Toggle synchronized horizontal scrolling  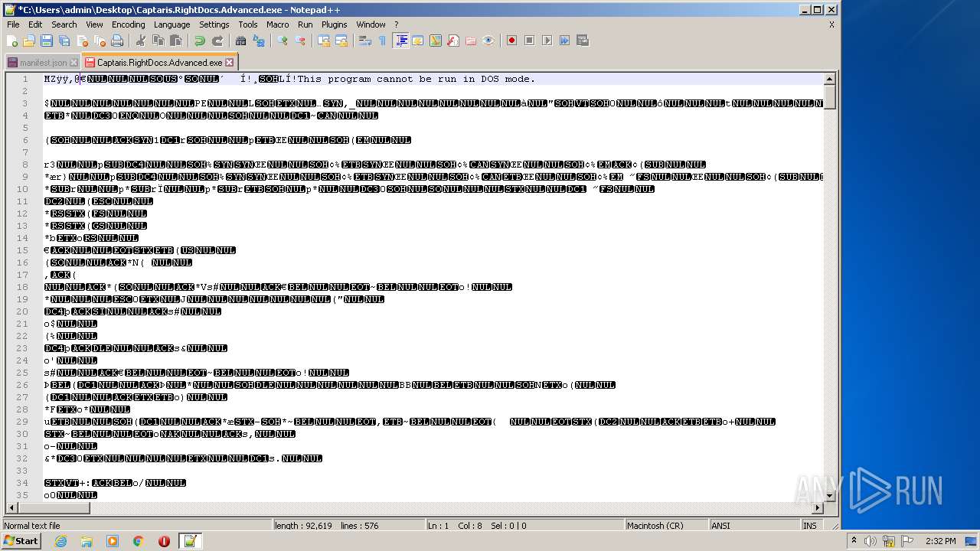(x=341, y=41)
